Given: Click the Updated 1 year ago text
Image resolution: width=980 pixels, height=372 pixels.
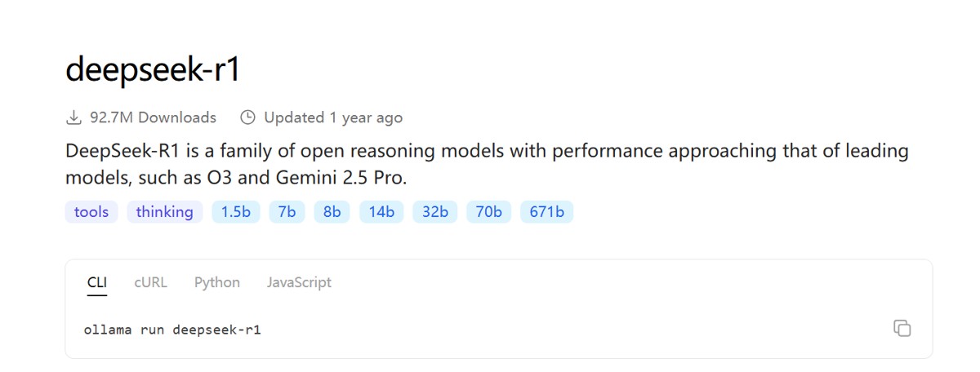Looking at the screenshot, I should pyautogui.click(x=333, y=117).
